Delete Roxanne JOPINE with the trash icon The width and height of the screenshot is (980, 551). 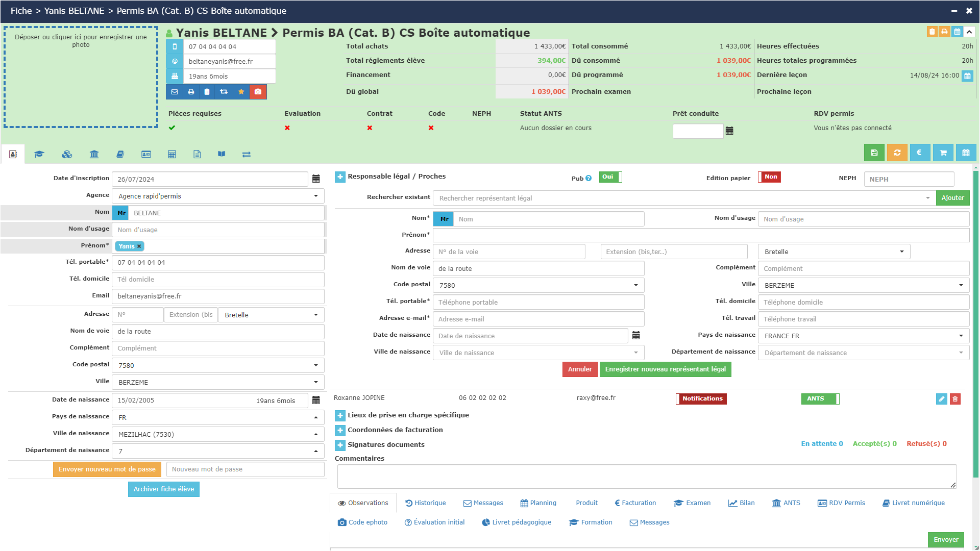955,399
